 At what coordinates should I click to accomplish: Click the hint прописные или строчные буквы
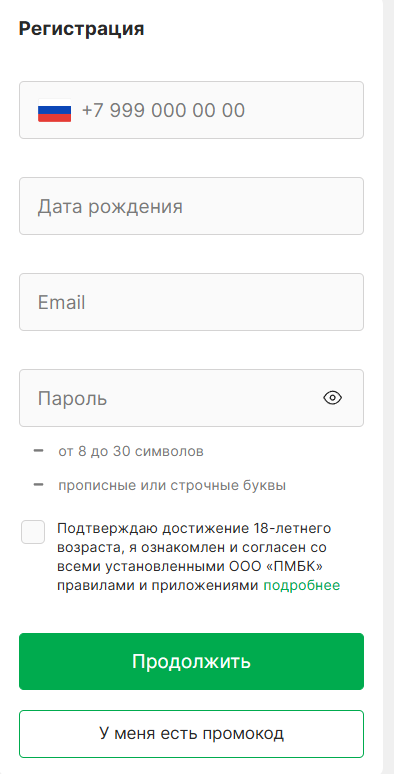(x=172, y=485)
